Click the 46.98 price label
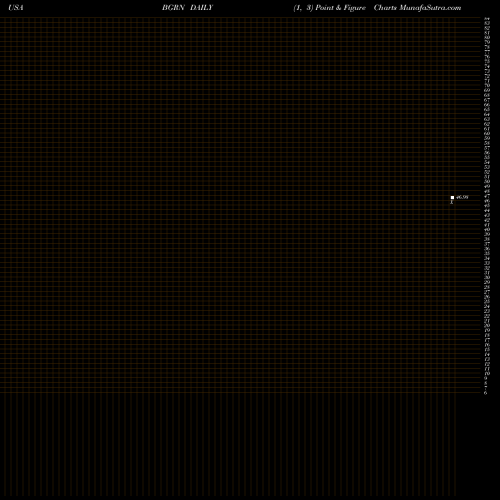Viewport: 500px width, 500px height. point(462,197)
